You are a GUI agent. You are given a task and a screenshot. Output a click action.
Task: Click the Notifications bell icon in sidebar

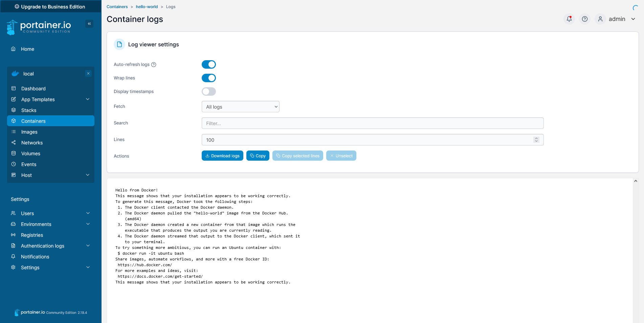[x=13, y=256]
